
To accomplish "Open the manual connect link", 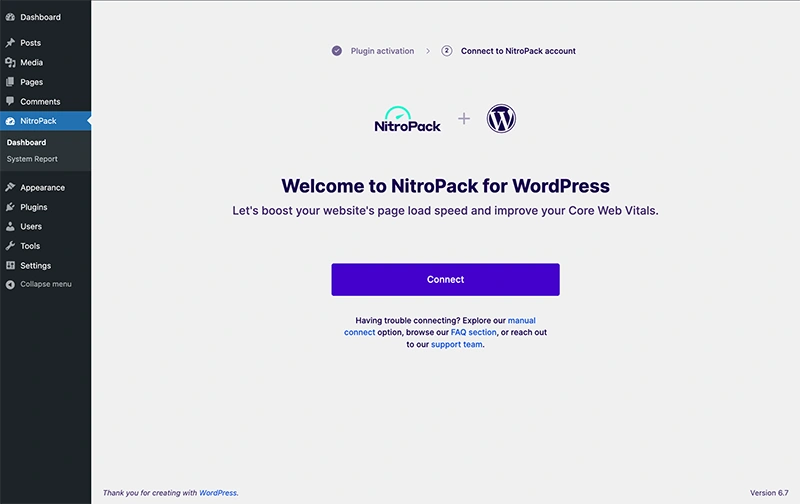I will pyautogui.click(x=361, y=332).
